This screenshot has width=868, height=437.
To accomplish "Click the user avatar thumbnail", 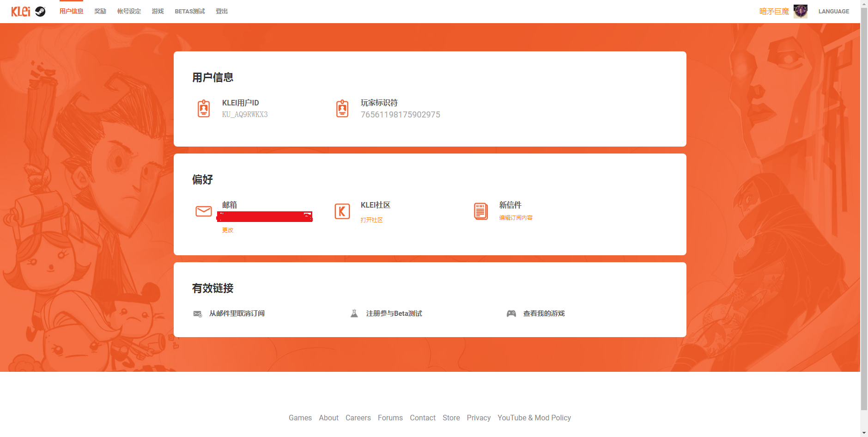I will (x=800, y=12).
